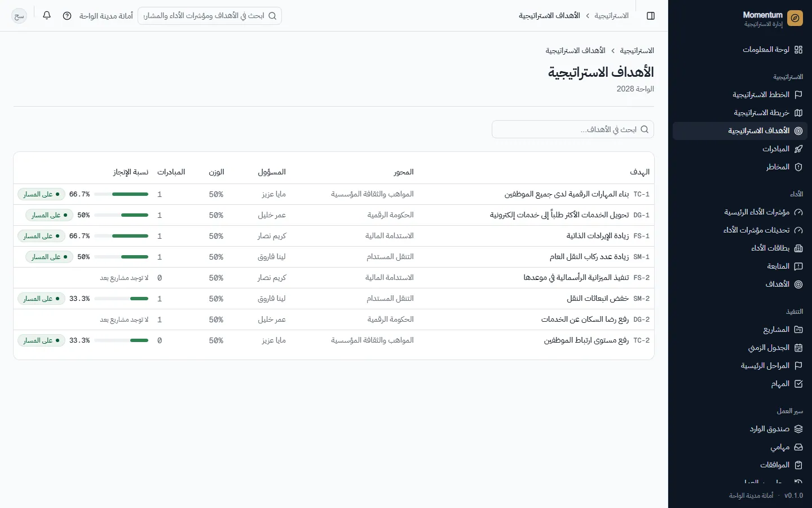Open المبادرات rocket icon

coord(798,149)
